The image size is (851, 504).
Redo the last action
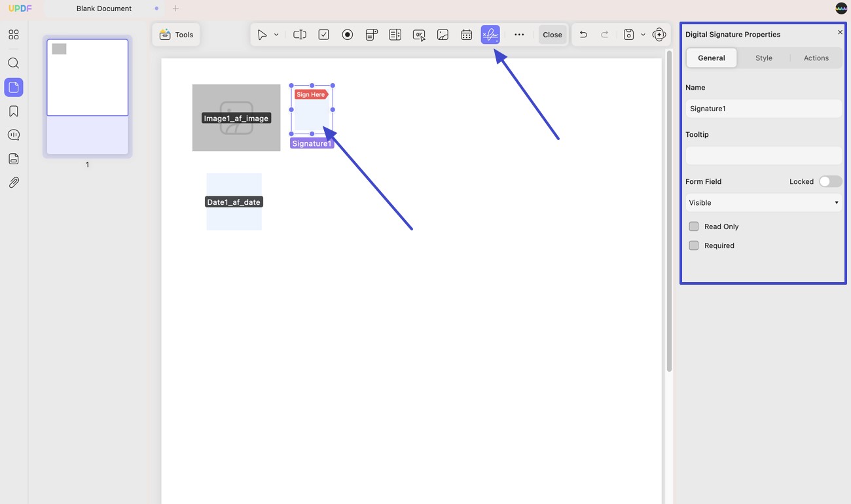click(x=605, y=35)
